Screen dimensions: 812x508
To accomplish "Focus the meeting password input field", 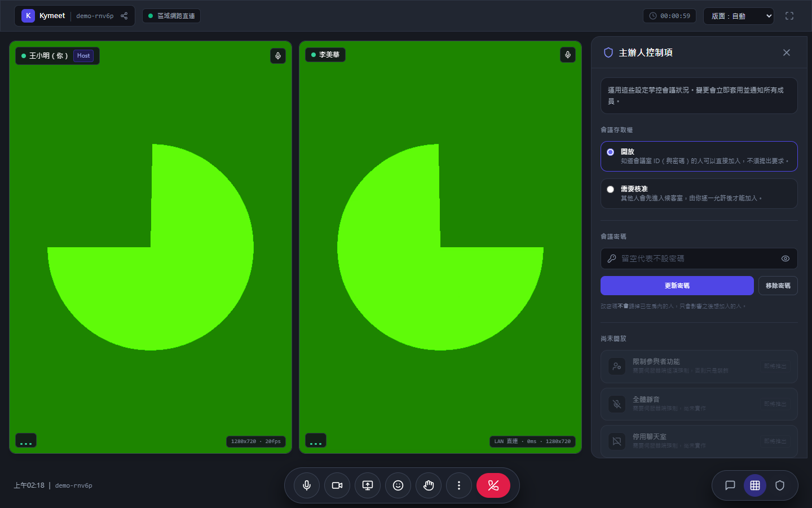I will point(698,259).
